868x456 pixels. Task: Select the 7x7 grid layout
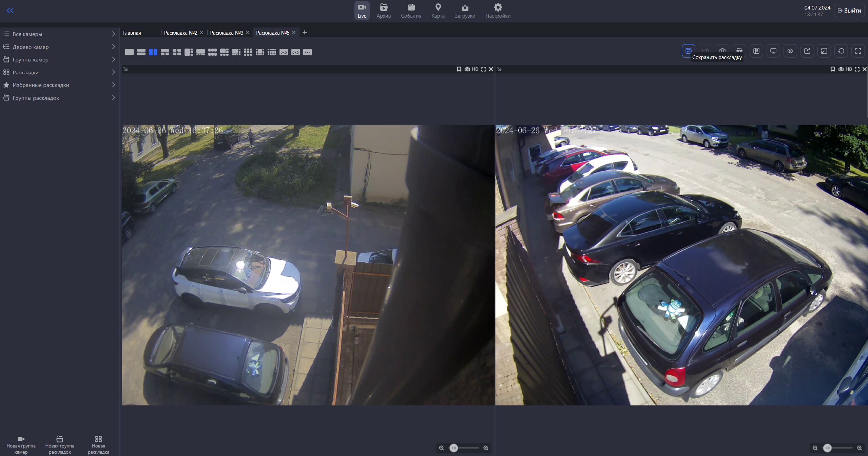point(307,52)
